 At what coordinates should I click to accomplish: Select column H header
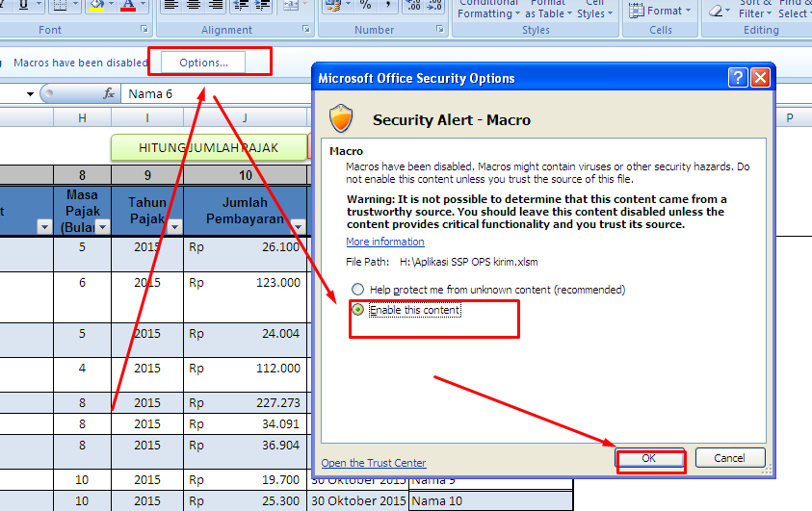pyautogui.click(x=82, y=118)
